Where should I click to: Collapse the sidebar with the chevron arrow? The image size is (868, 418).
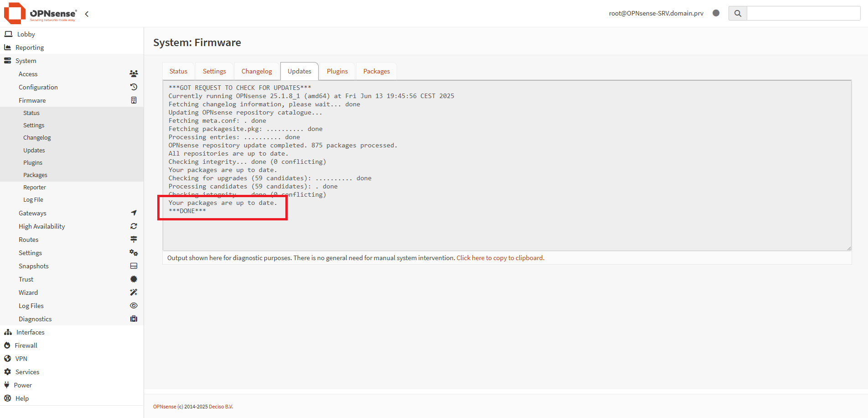(87, 14)
